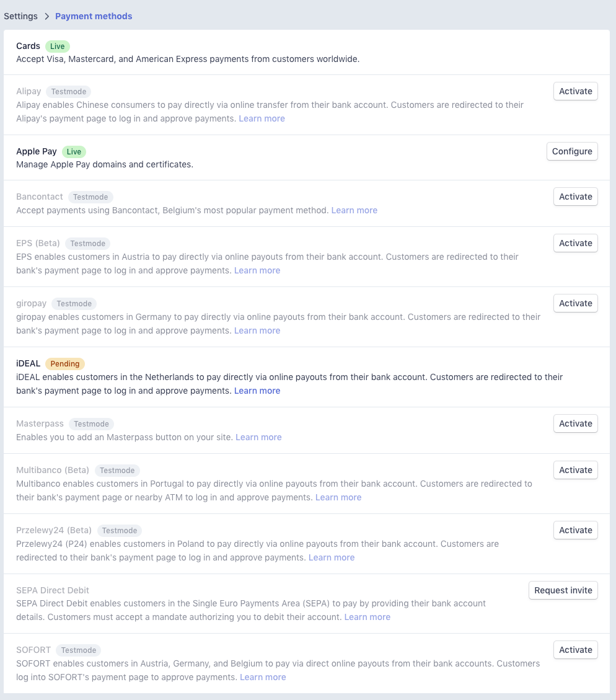Request invite for SEPA Direct Debit
This screenshot has height=700, width=616.
tap(563, 590)
